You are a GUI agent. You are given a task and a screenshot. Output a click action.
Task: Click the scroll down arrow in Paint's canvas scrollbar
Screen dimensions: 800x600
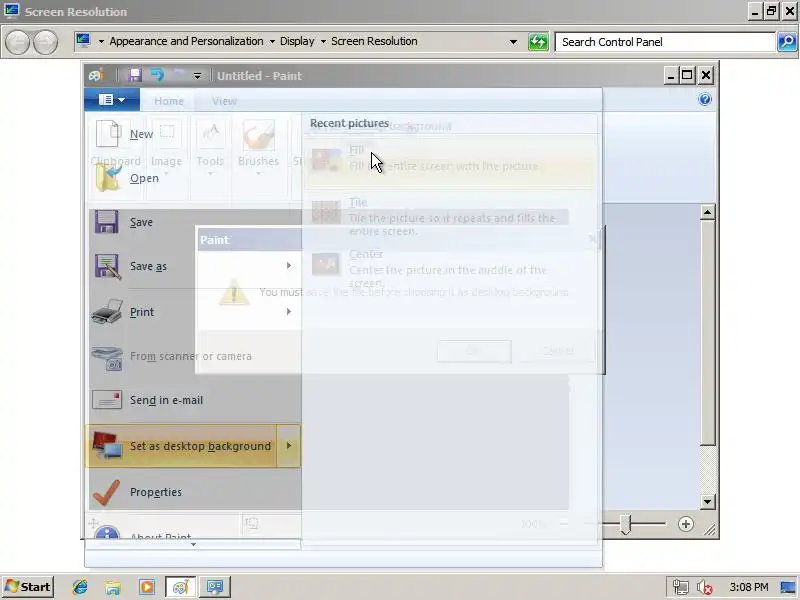[707, 502]
